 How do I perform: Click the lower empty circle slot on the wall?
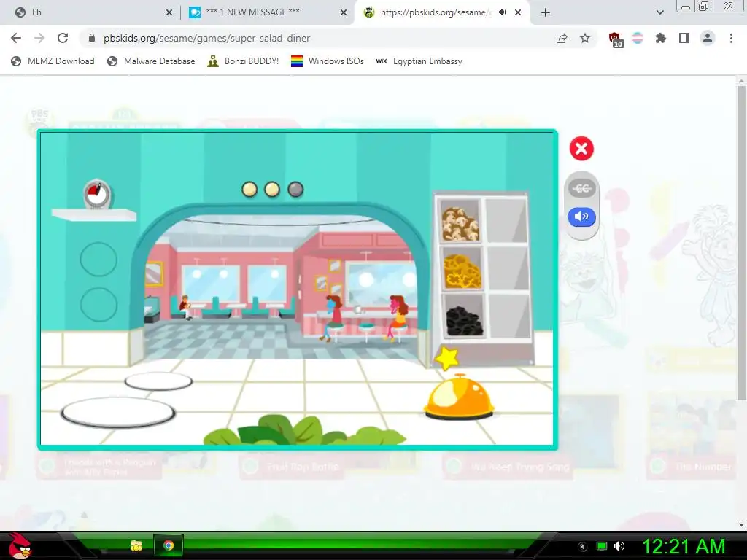point(98,304)
